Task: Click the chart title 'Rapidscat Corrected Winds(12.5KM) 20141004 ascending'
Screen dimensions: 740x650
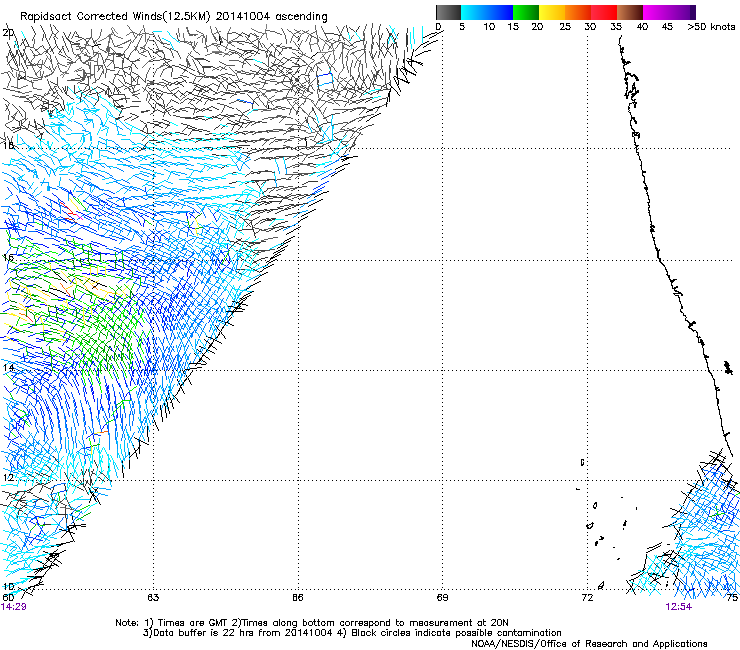Action: click(174, 16)
